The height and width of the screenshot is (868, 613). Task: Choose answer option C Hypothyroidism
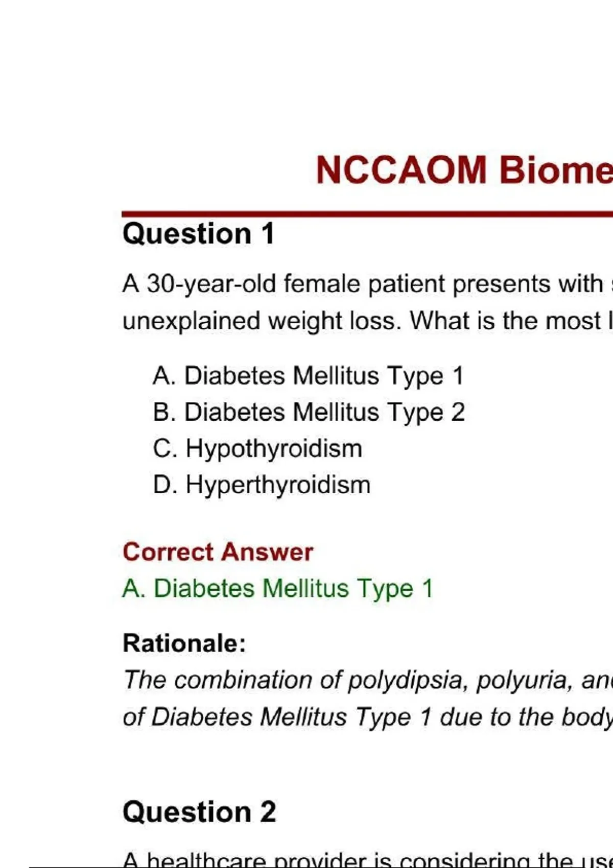tap(257, 449)
